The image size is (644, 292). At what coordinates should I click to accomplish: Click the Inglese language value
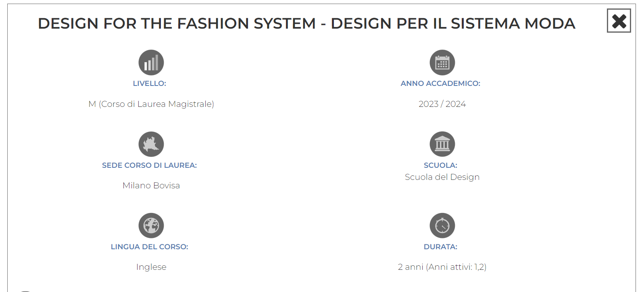(151, 267)
